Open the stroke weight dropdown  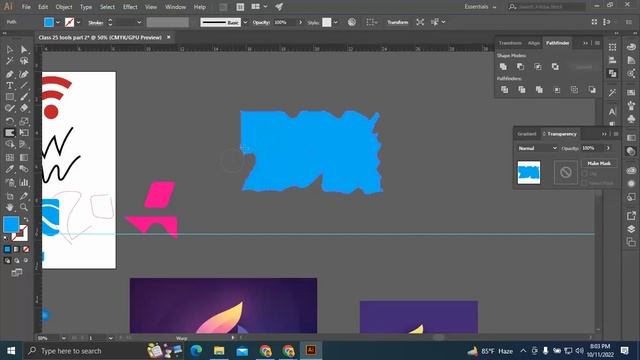[x=139, y=22]
